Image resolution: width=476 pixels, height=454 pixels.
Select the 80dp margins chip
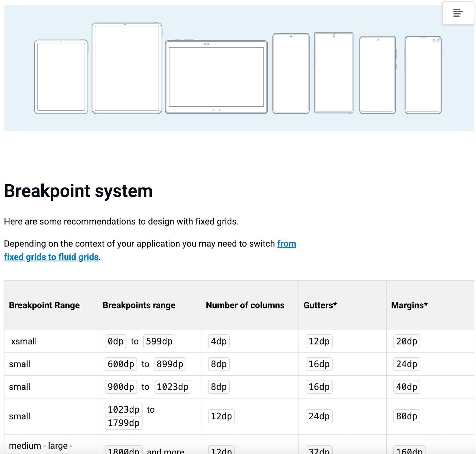406,416
